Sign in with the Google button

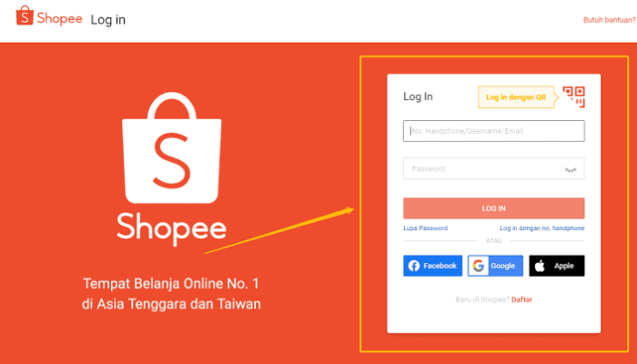click(x=495, y=266)
